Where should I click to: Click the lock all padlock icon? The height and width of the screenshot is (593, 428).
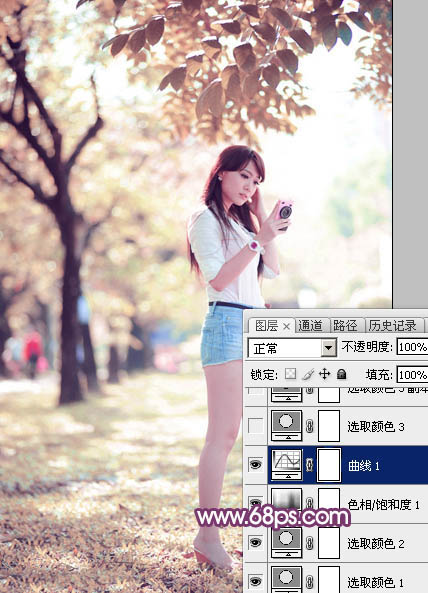coord(341,374)
